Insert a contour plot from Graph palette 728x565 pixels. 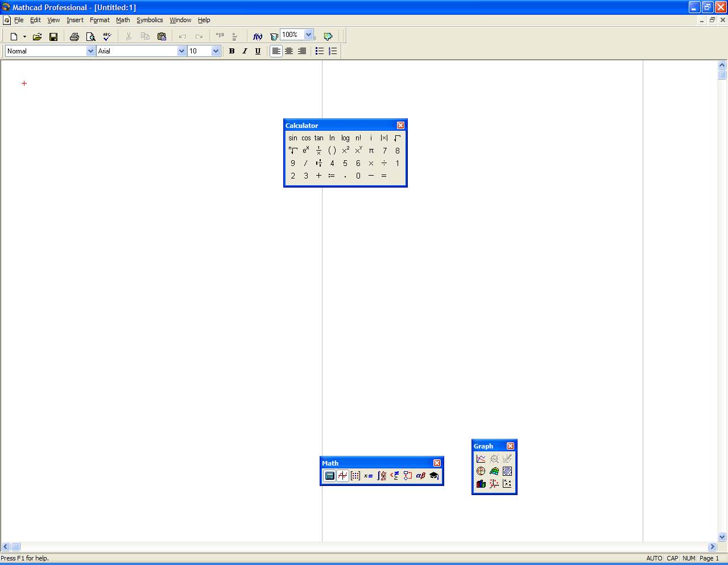pyautogui.click(x=507, y=471)
